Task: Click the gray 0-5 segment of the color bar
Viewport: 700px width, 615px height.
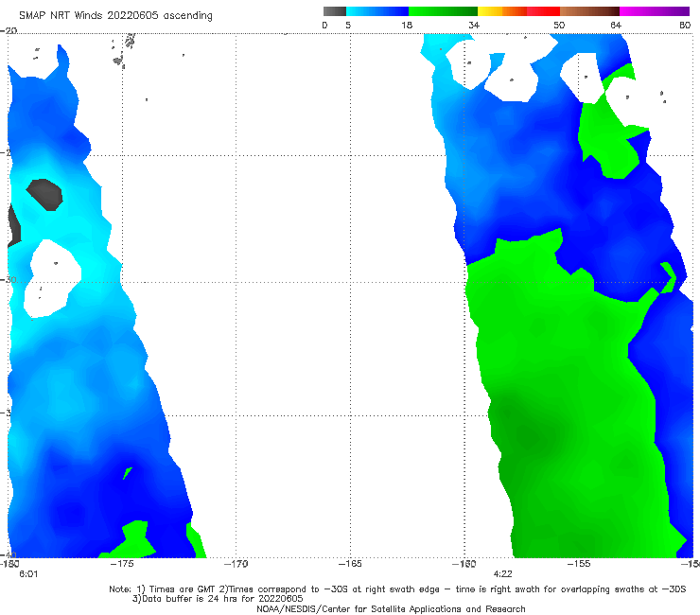Action: (335, 11)
